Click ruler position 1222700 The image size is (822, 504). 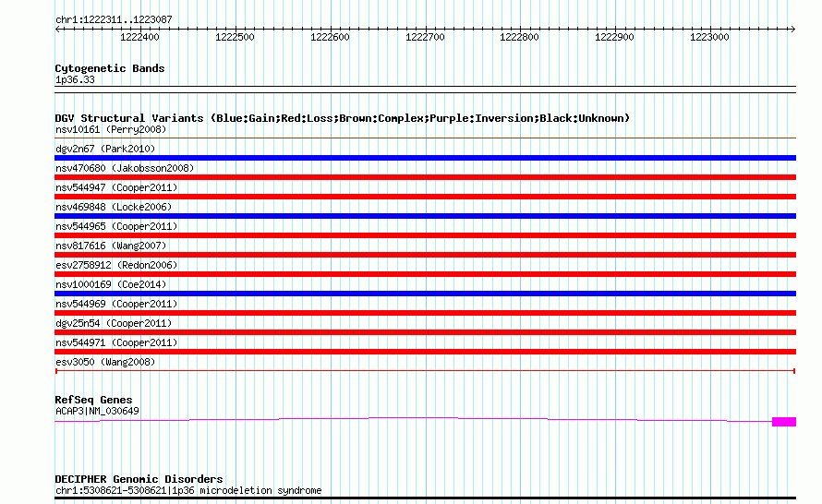425,37
